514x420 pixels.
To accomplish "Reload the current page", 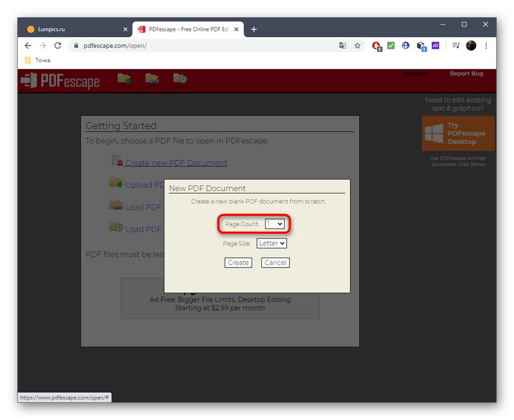I will coord(58,45).
